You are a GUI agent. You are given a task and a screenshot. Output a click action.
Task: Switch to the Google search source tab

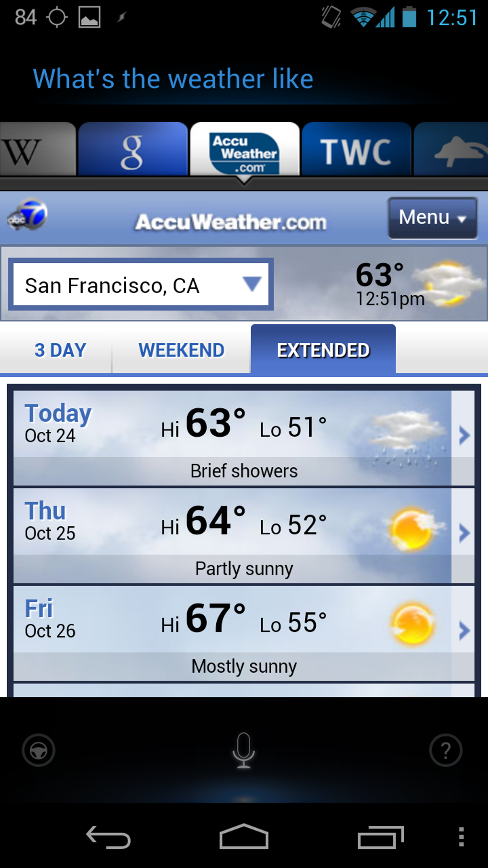[x=133, y=150]
